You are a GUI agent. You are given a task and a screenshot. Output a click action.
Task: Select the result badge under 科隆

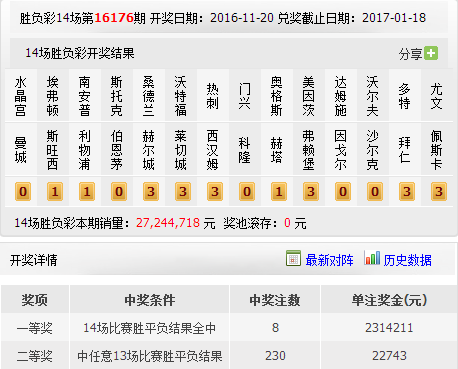pos(247,192)
